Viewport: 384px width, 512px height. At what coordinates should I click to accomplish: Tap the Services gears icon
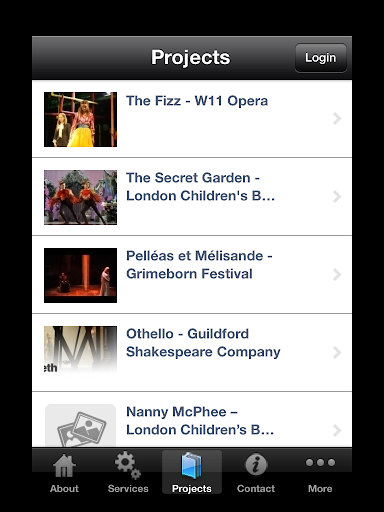click(x=128, y=465)
